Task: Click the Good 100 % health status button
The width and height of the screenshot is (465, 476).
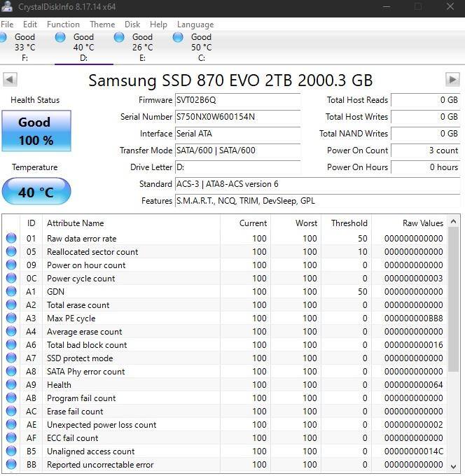Action: point(36,131)
